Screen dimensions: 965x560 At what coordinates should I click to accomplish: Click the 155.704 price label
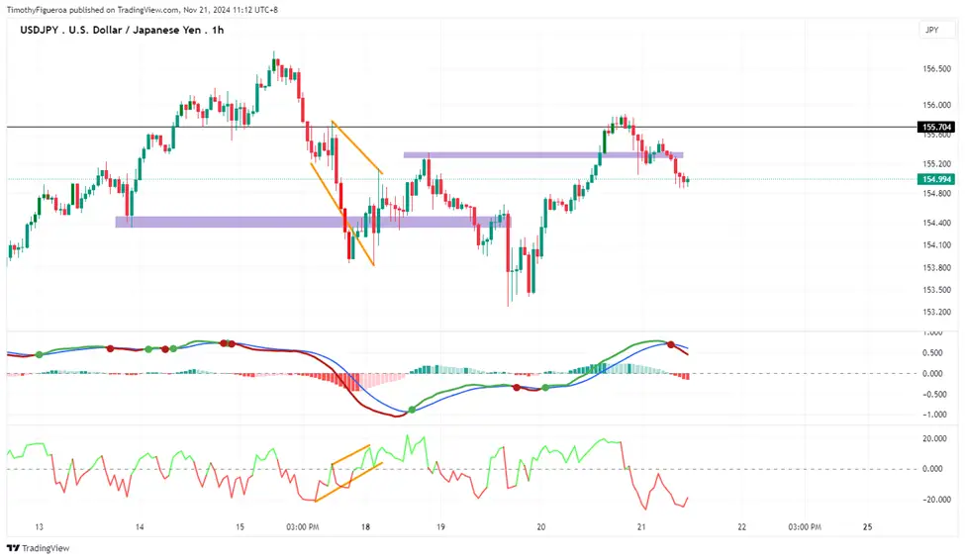click(936, 127)
